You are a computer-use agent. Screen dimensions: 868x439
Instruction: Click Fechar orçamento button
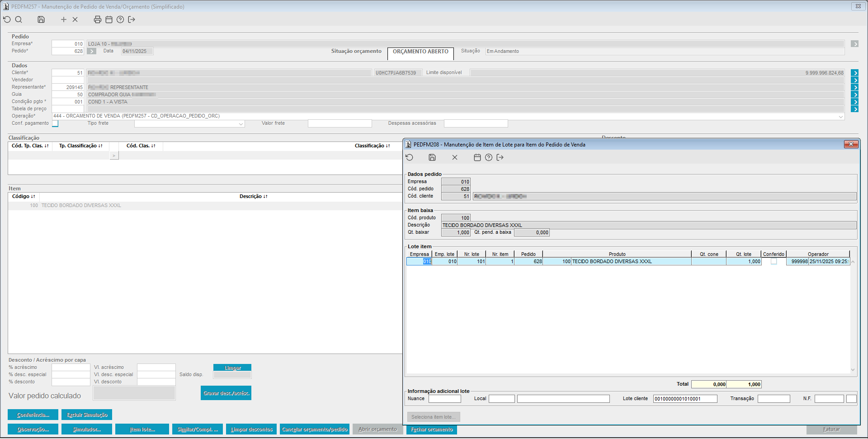[432, 430]
